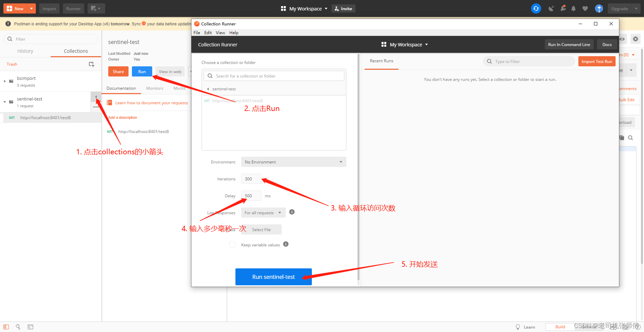Screen dimensions: 644x332
Task: Open the user avatar icon in header
Action: click(x=599, y=8)
